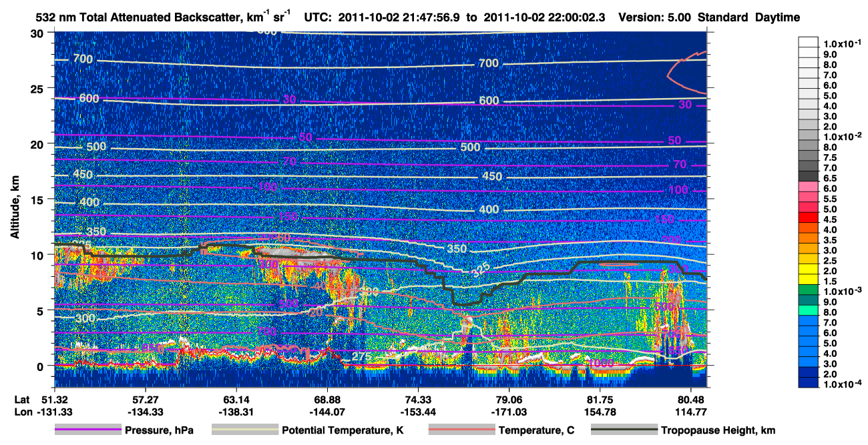Click dark gray colorbar swatch above 6.5

click(x=809, y=175)
